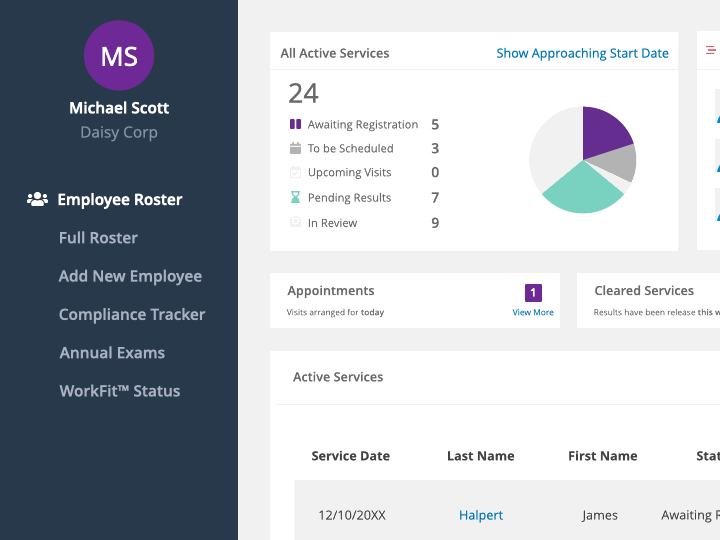Open the Full Roster menu item
The height and width of the screenshot is (540, 720).
pos(98,238)
